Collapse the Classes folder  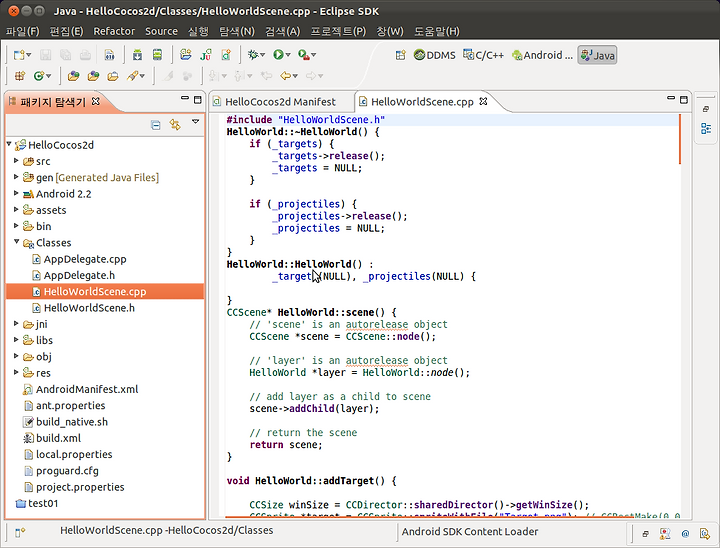[x=17, y=242]
